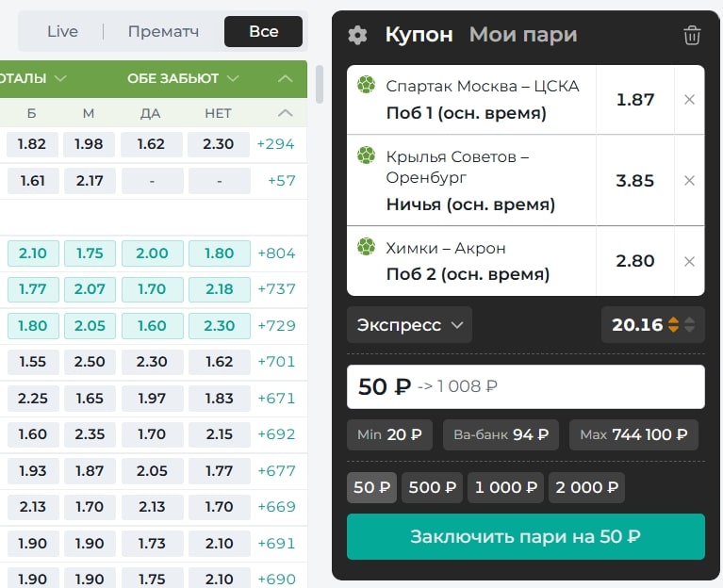This screenshot has width=723, height=588.
Task: Click the НЕТ column header
Action: coord(219,113)
